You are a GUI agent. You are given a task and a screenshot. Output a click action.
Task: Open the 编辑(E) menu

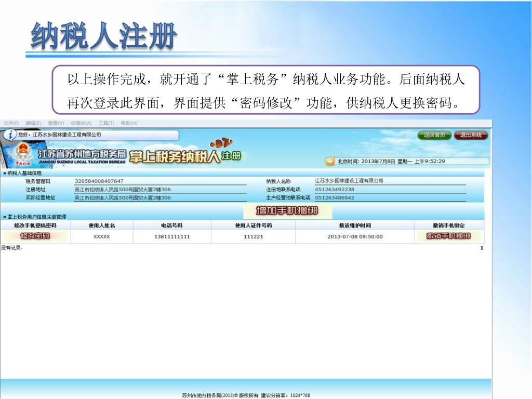pos(34,123)
